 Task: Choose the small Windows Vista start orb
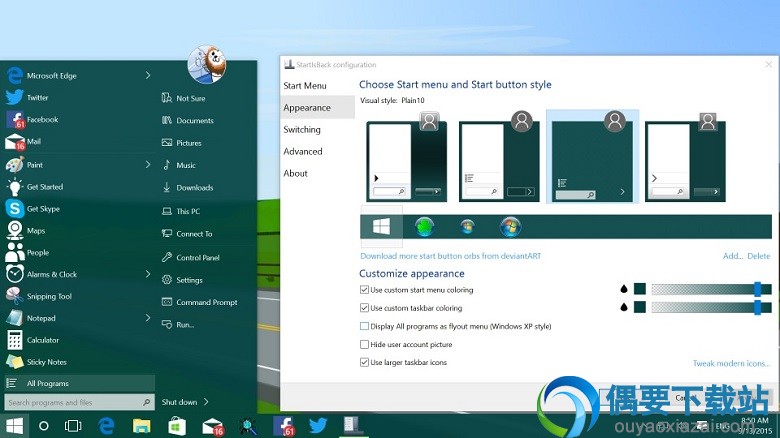click(x=467, y=227)
